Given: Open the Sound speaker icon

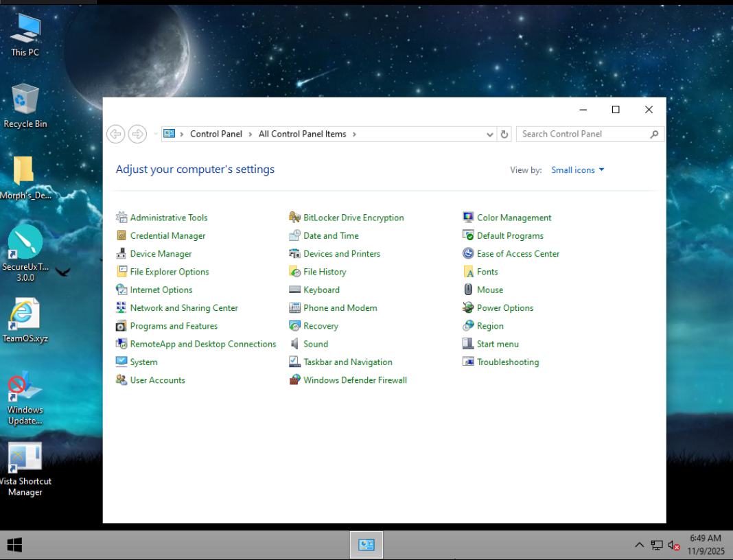Looking at the screenshot, I should [295, 344].
